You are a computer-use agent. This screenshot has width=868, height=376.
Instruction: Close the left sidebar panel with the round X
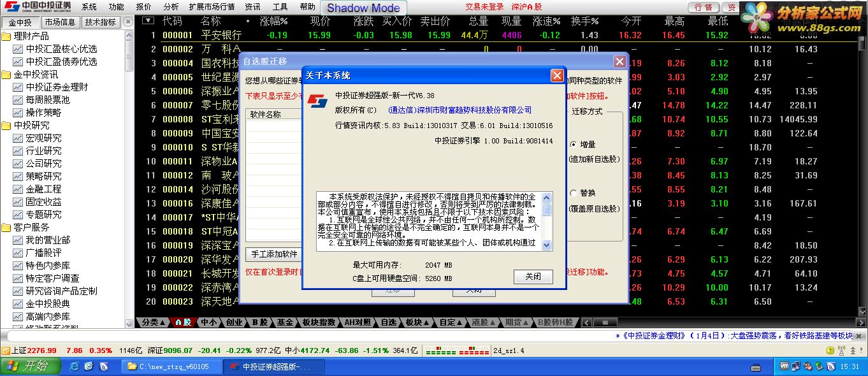click(x=128, y=21)
